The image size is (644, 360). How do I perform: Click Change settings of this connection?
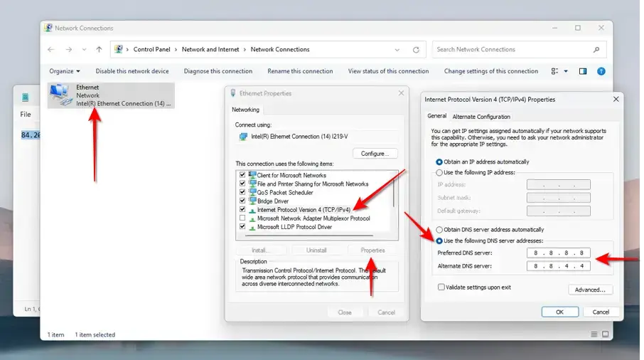click(490, 71)
